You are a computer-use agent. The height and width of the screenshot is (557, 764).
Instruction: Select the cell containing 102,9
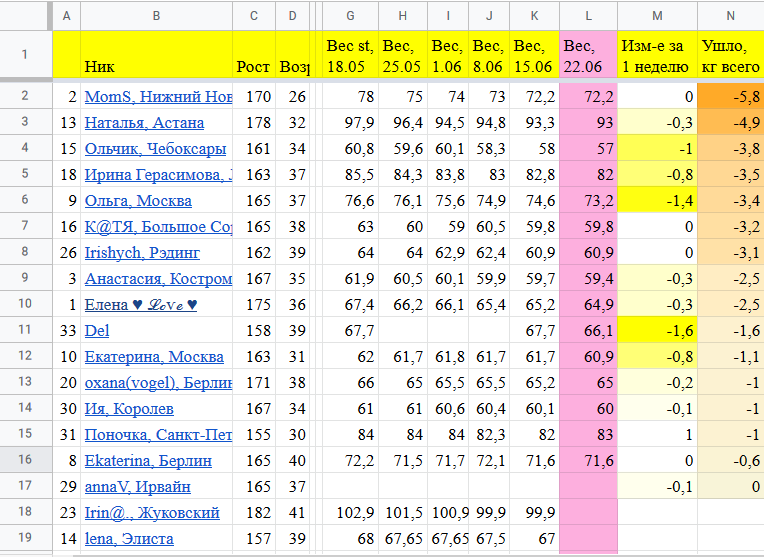click(x=351, y=513)
